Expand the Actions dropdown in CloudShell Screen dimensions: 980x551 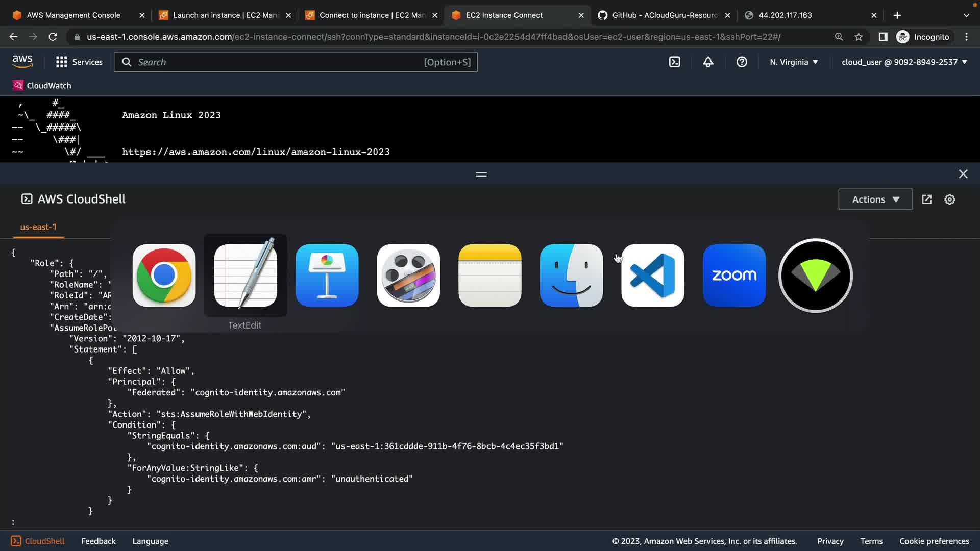(875, 199)
